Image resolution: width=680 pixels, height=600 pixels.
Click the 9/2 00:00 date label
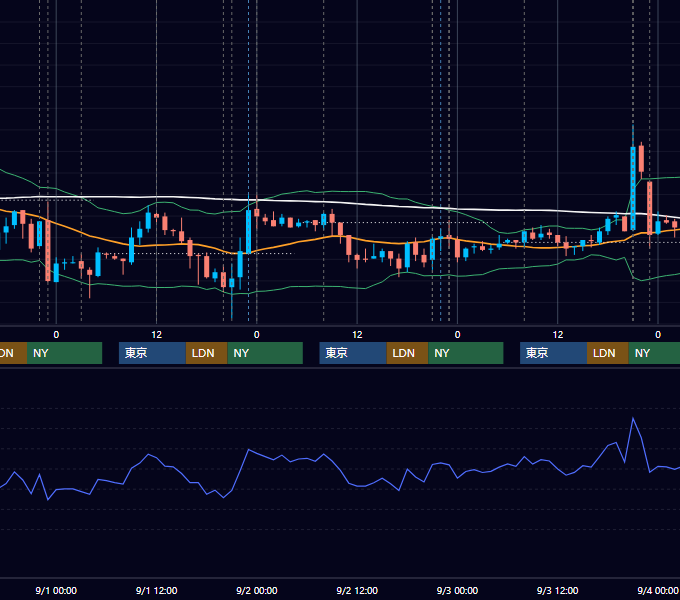tap(257, 590)
